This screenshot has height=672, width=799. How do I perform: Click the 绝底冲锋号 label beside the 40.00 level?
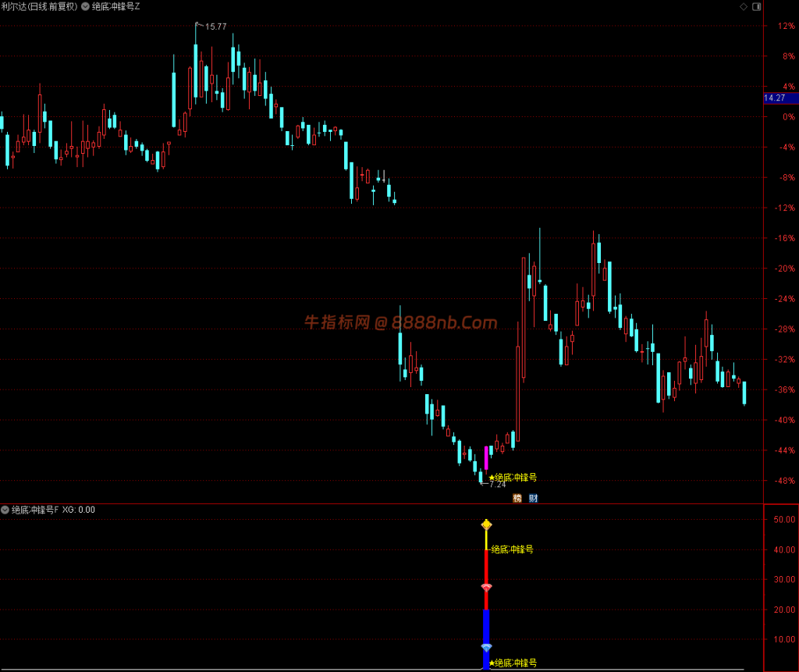[x=512, y=549]
